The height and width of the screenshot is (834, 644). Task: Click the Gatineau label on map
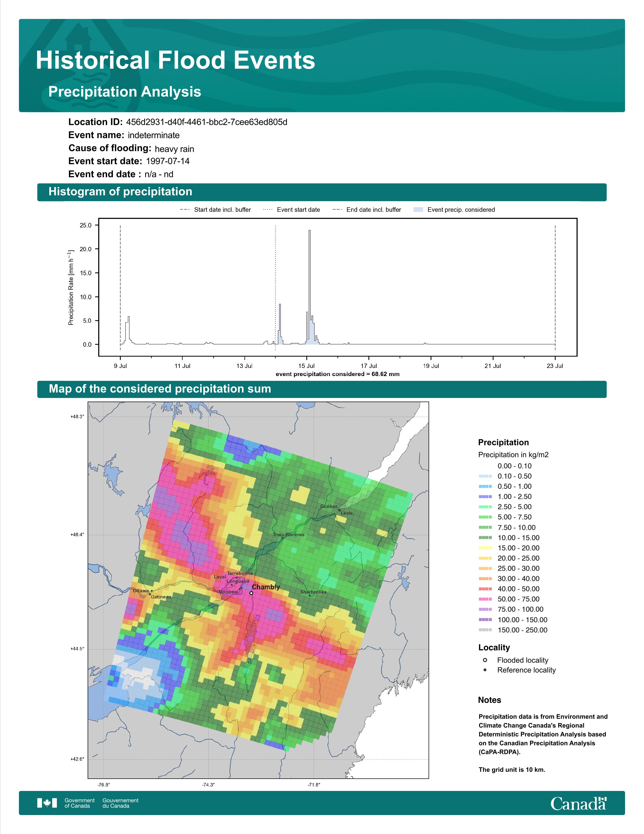pos(161,597)
